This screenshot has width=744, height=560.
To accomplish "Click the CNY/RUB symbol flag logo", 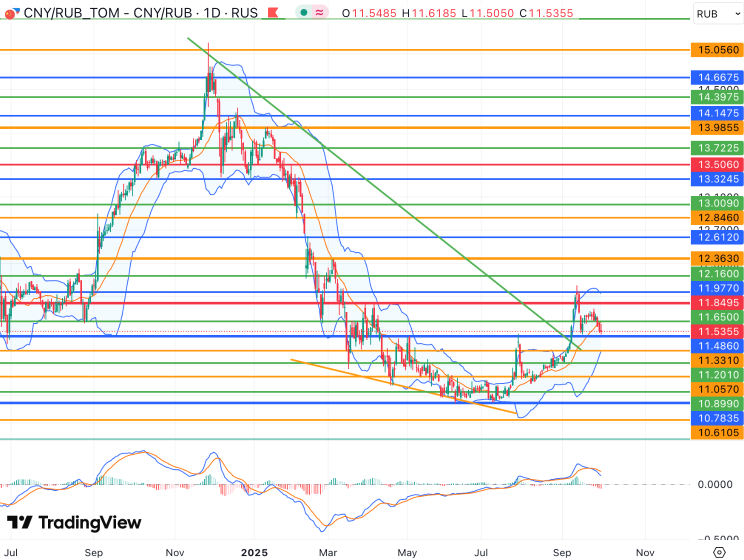I will [11, 13].
